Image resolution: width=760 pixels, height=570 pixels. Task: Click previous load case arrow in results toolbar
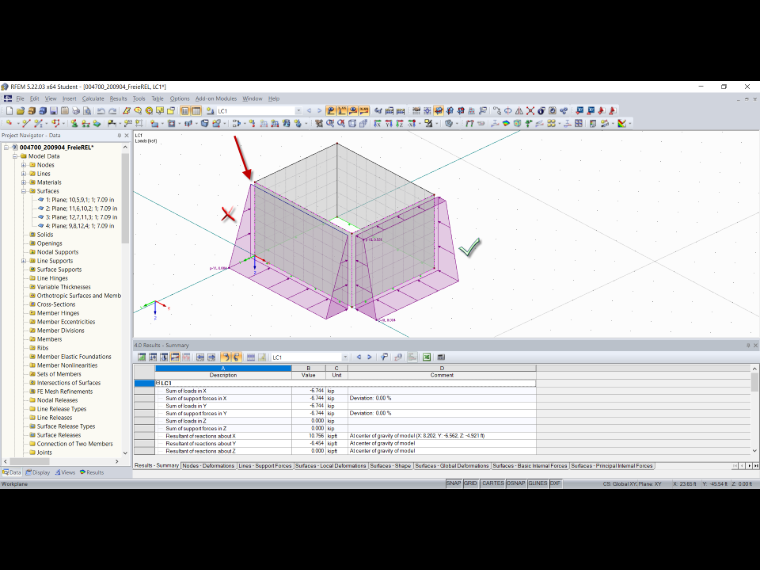tap(359, 357)
